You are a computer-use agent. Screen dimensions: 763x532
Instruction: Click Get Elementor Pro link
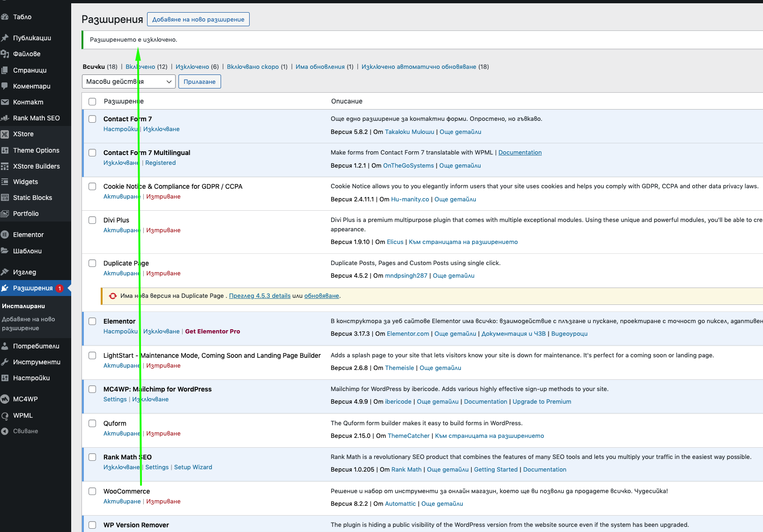(213, 332)
